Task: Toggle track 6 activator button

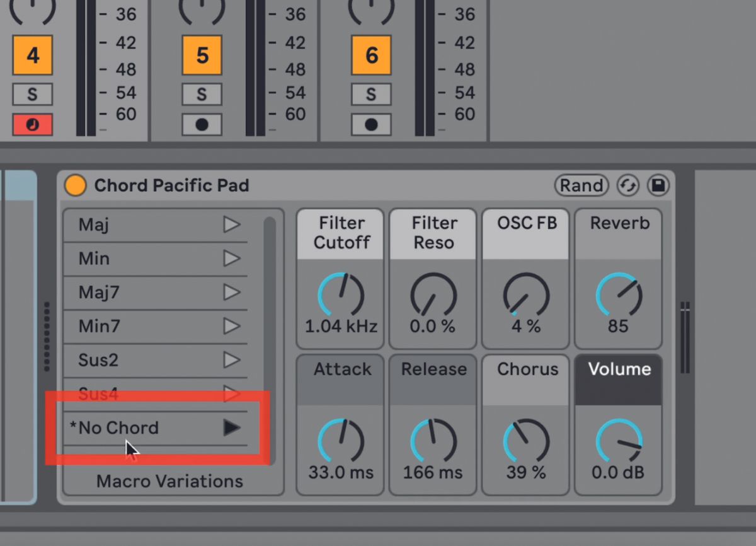Action: (x=371, y=55)
